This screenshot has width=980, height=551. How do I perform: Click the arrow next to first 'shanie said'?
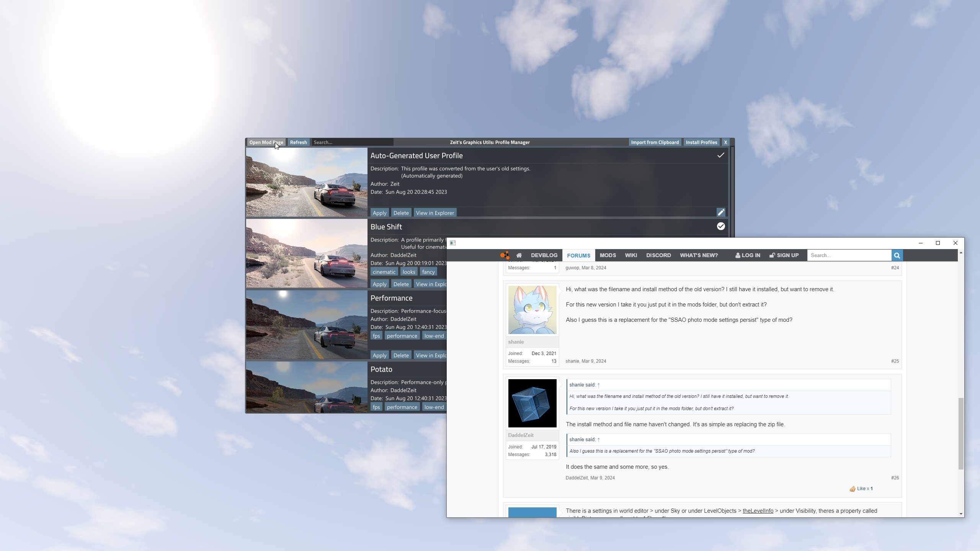pos(599,385)
